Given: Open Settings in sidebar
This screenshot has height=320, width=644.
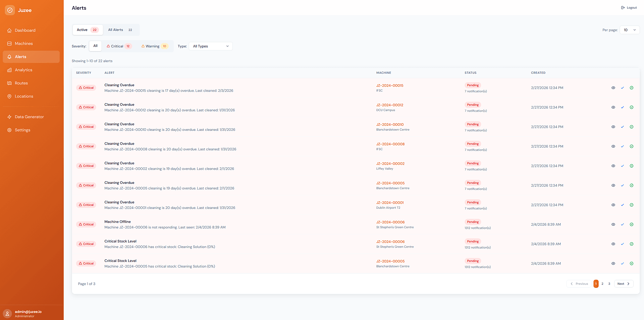Looking at the screenshot, I should point(22,130).
